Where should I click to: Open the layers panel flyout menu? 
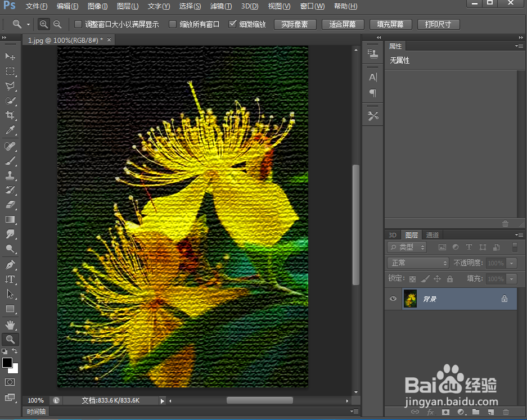(519, 235)
